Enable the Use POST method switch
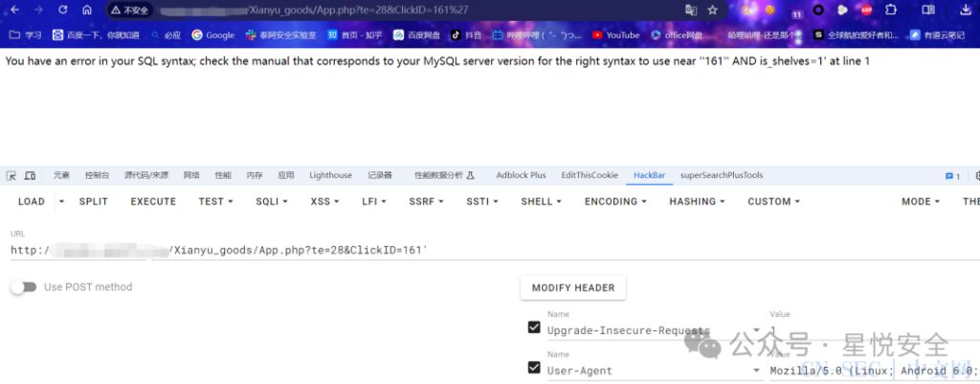The height and width of the screenshot is (384, 980). pyautogui.click(x=23, y=287)
